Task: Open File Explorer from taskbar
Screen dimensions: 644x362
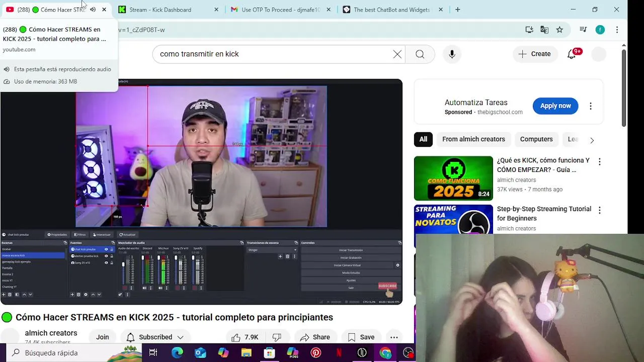Action: pyautogui.click(x=247, y=353)
